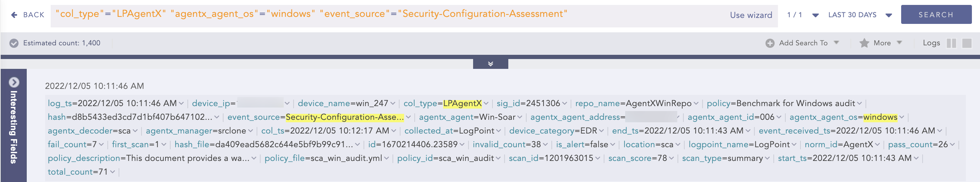Click the estimated count checkmark icon

[x=14, y=43]
